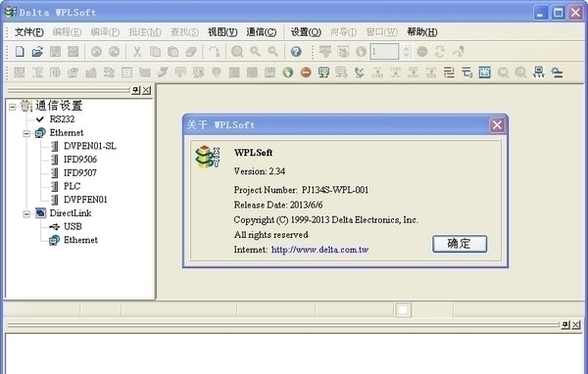
Task: Pin the bottom output panel
Action: coord(565,324)
